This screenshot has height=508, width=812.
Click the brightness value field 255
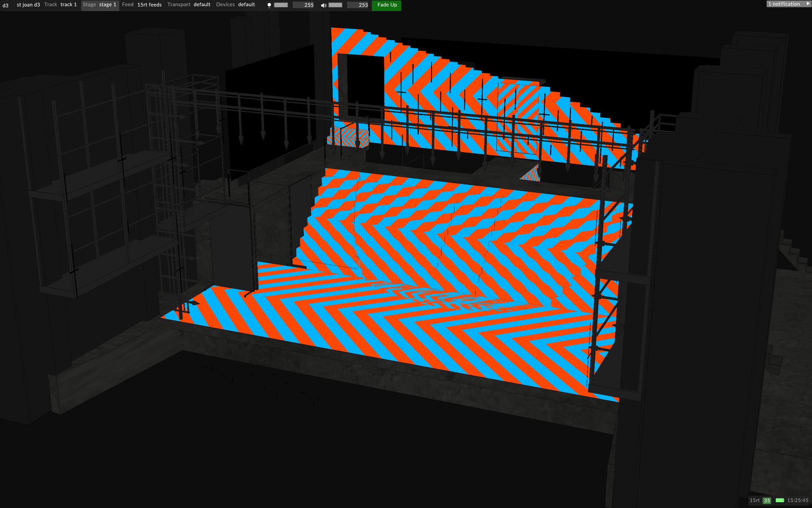pos(303,5)
